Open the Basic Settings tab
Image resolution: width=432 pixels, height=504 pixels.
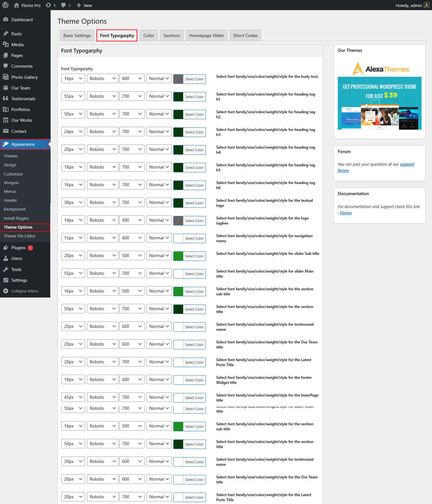(77, 35)
